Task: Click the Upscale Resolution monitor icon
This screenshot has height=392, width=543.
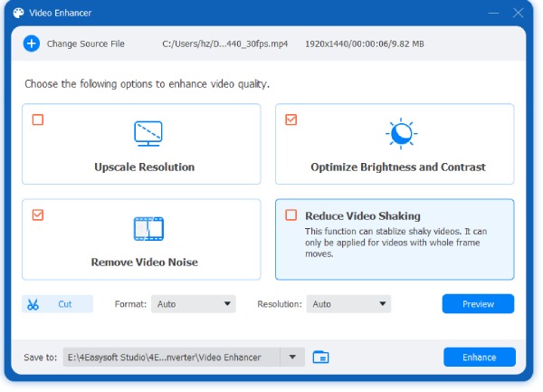Action: pyautogui.click(x=148, y=133)
